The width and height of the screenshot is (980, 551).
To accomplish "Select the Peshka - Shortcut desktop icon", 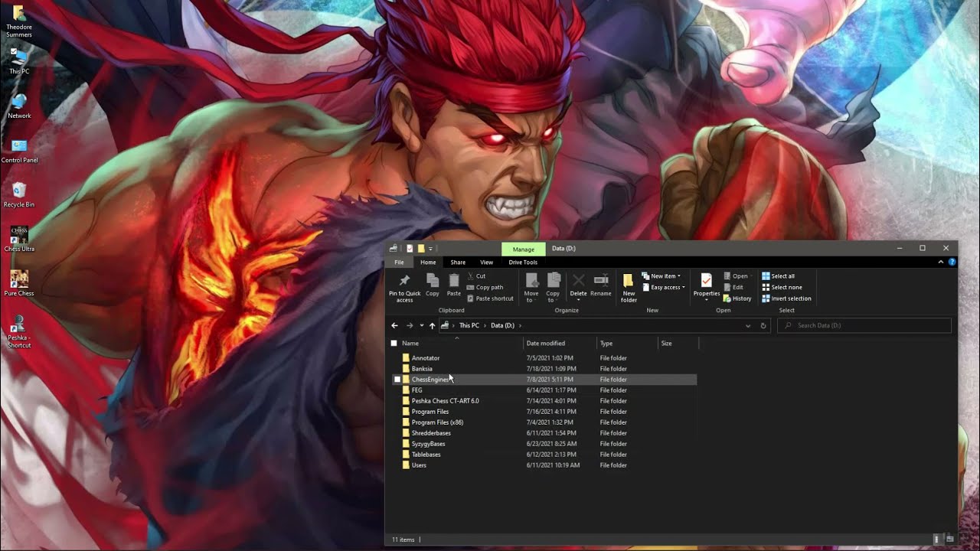I will coord(19,331).
